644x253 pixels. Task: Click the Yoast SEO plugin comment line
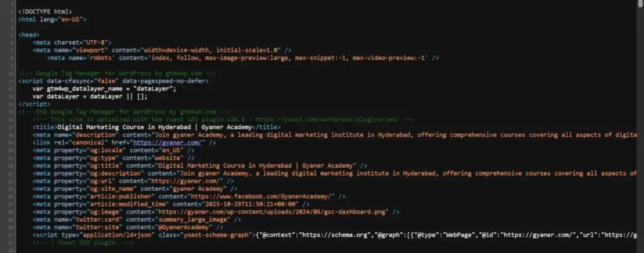(x=223, y=119)
